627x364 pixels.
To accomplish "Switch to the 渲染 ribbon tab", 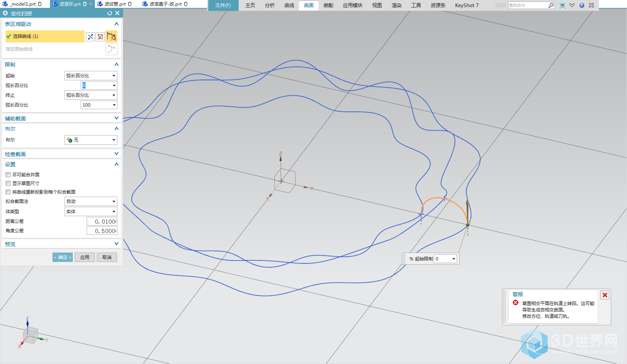I will tap(397, 5).
